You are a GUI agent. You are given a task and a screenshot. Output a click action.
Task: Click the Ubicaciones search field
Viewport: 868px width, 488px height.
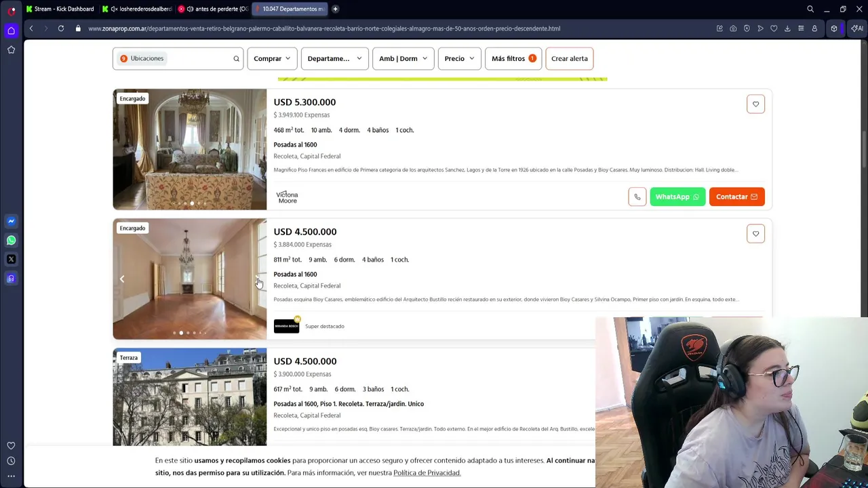pyautogui.click(x=178, y=58)
